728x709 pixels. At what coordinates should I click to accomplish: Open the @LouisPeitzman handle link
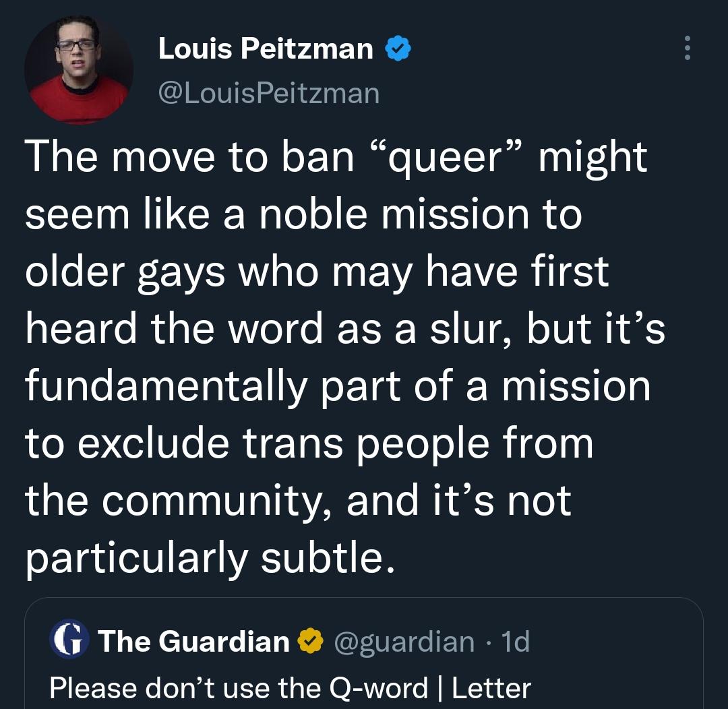point(269,93)
